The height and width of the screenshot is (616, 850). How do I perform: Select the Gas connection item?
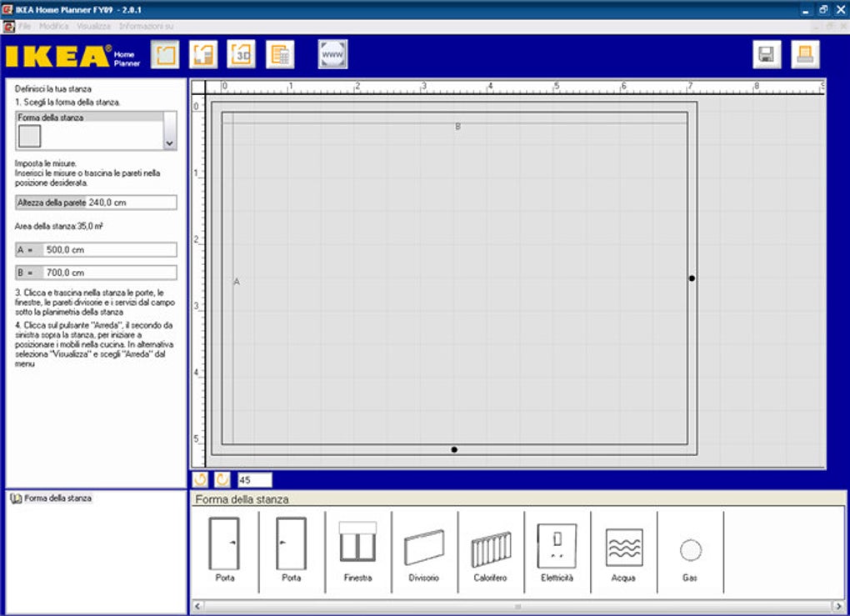click(x=690, y=549)
